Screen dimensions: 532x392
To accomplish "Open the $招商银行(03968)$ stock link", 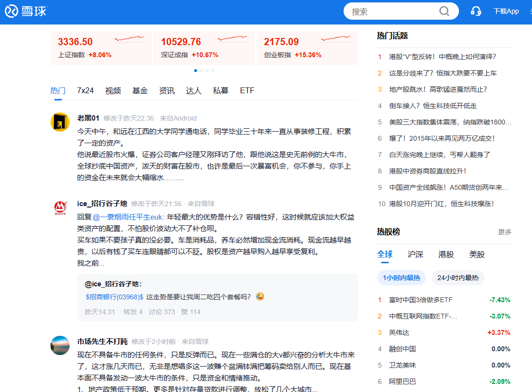I will click(114, 297).
